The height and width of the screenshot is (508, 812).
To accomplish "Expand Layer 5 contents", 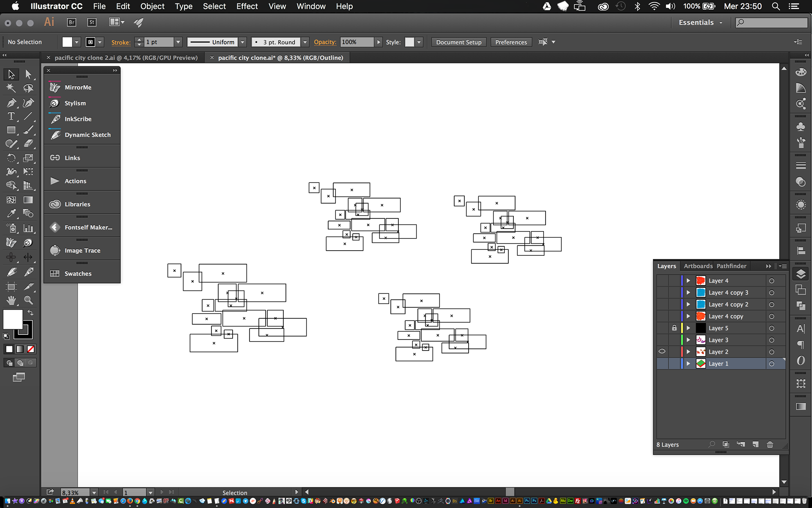I will click(x=689, y=328).
